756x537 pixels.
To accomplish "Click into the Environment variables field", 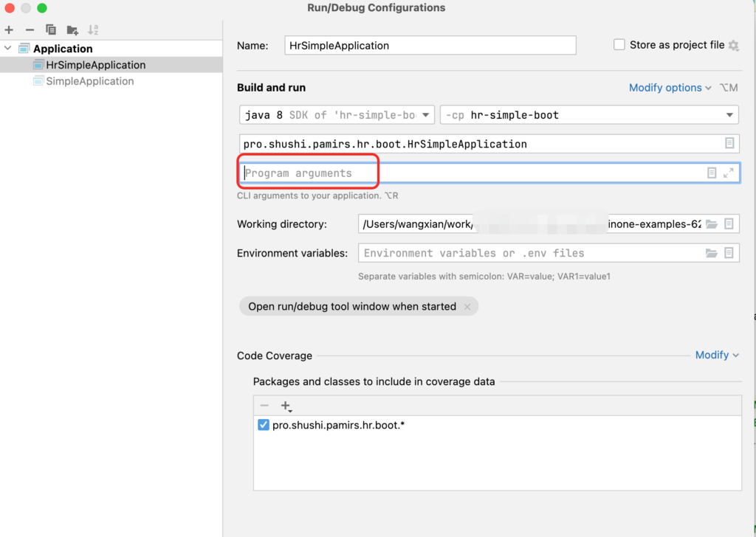I will tap(528, 253).
